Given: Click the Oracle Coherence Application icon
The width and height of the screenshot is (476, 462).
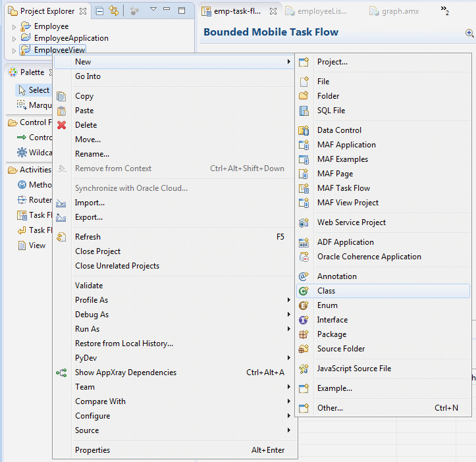Looking at the screenshot, I should [x=304, y=257].
